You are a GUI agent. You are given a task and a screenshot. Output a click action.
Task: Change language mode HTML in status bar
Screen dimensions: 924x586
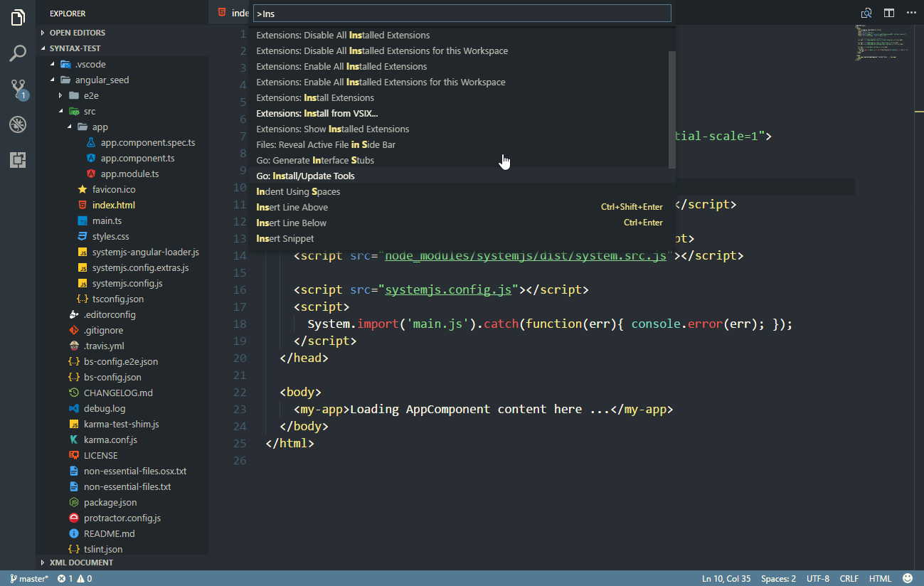click(880, 579)
